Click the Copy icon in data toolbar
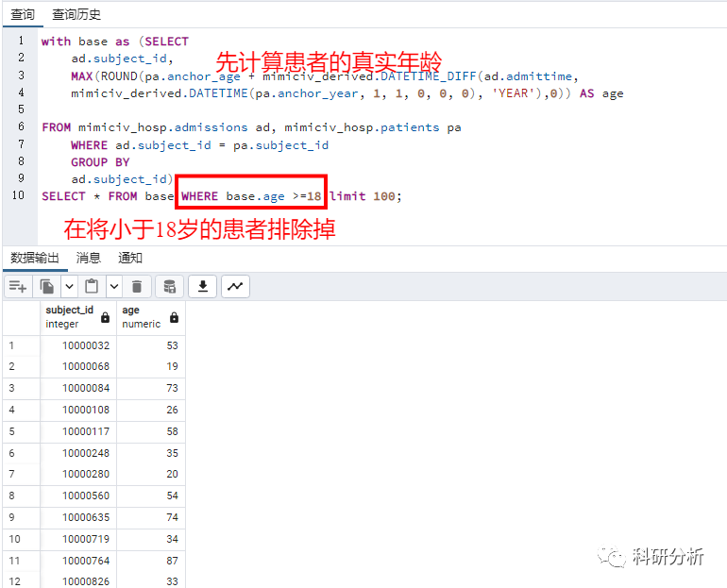This screenshot has height=588, width=727. (46, 286)
